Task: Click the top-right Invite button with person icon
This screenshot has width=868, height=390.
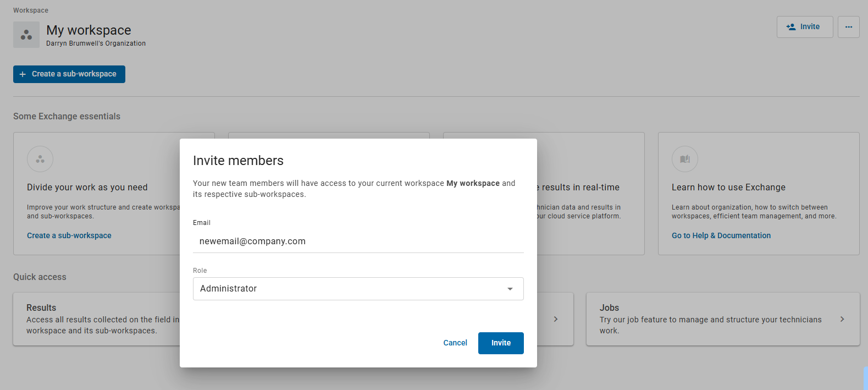Action: [x=805, y=27]
